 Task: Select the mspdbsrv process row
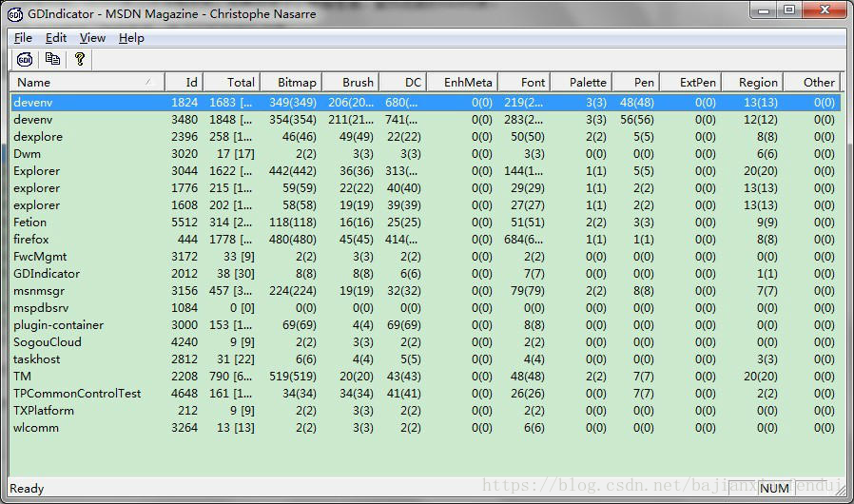pos(425,308)
